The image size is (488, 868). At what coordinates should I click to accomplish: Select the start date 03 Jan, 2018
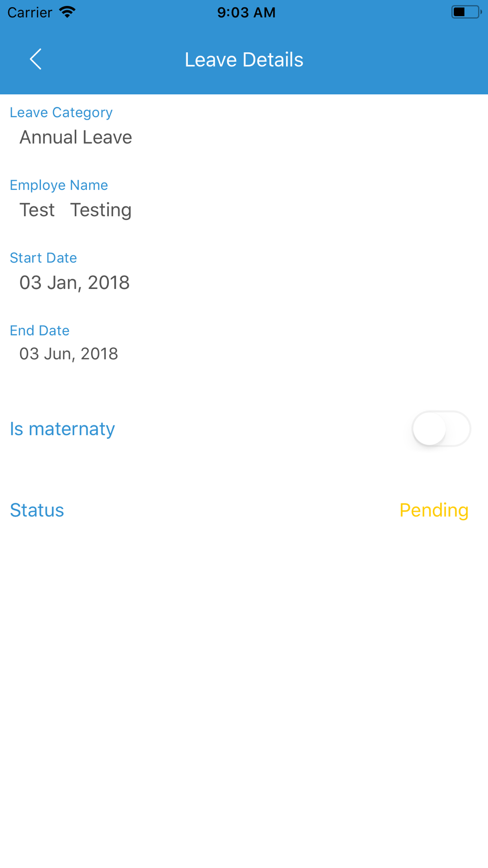tap(74, 283)
